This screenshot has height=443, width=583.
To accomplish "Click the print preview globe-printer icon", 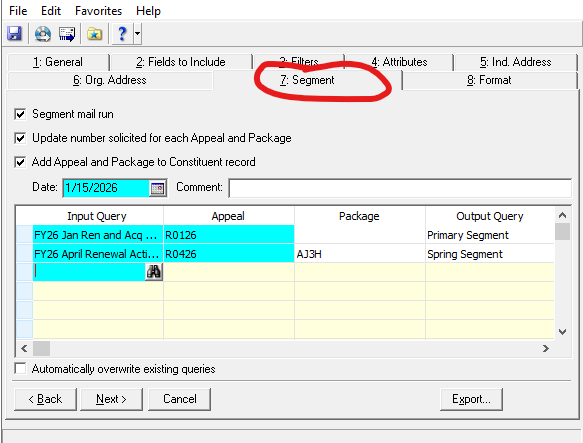I will tap(43, 34).
